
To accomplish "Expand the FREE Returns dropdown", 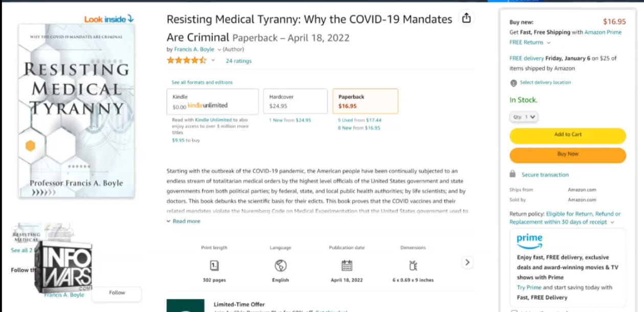I will click(530, 42).
